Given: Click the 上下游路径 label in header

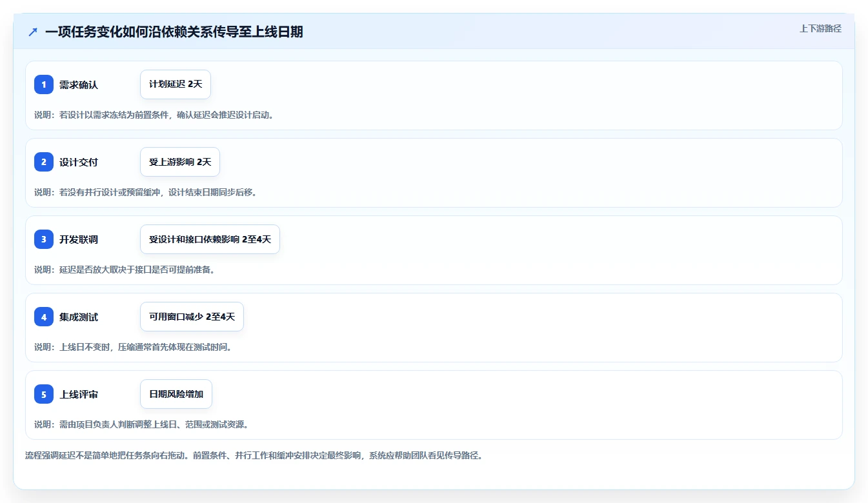Looking at the screenshot, I should [x=820, y=28].
